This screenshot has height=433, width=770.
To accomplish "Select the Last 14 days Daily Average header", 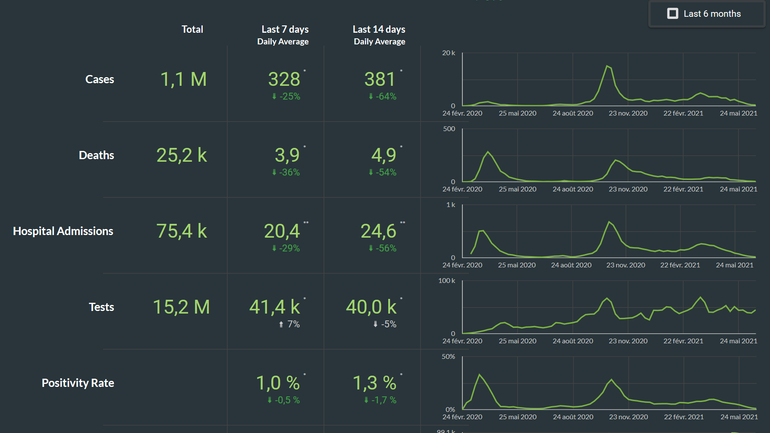I will [379, 35].
